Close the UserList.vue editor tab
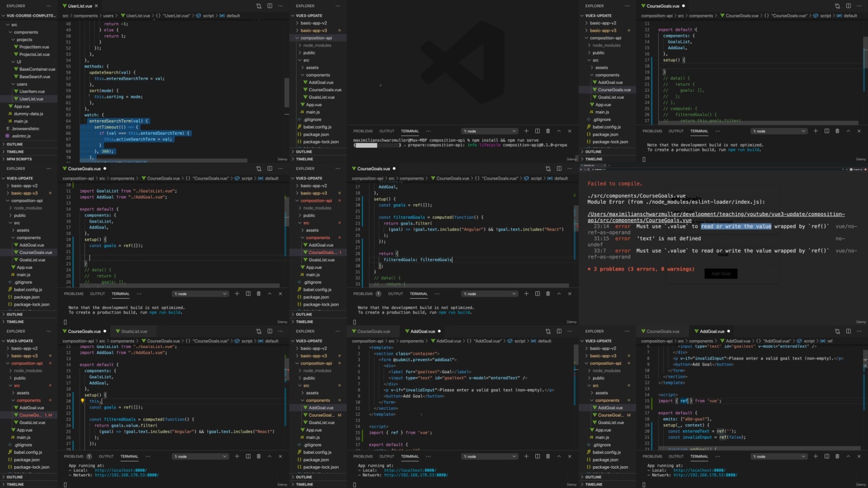 tap(96, 6)
